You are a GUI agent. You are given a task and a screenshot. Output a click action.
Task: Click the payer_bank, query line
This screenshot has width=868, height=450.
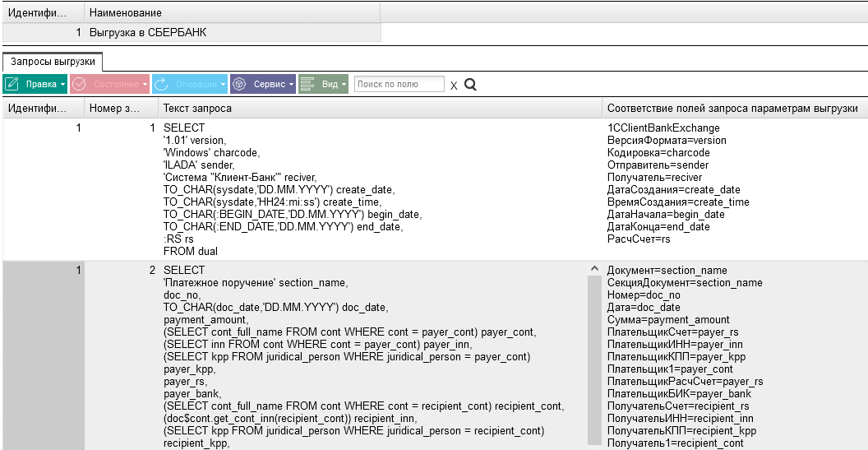pyautogui.click(x=192, y=394)
